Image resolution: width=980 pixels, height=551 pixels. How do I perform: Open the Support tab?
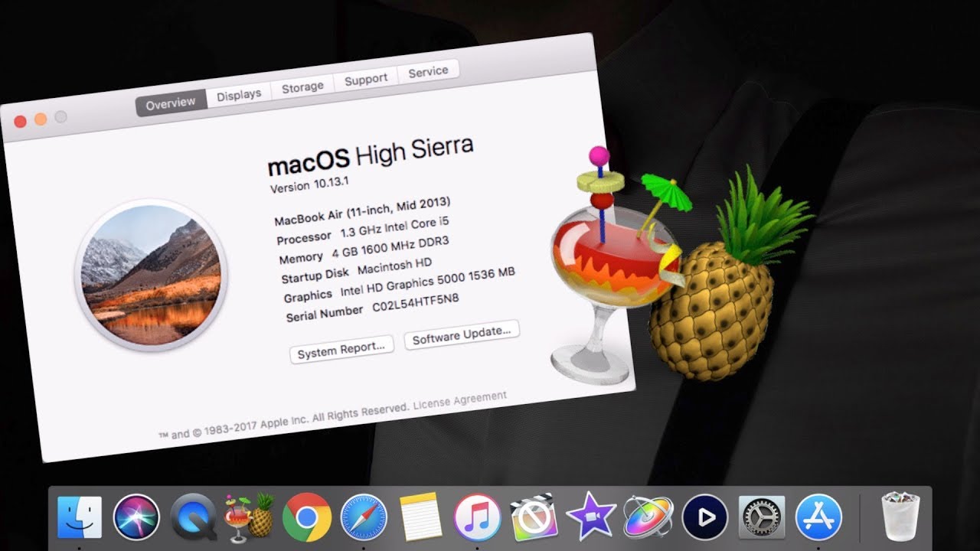(366, 80)
